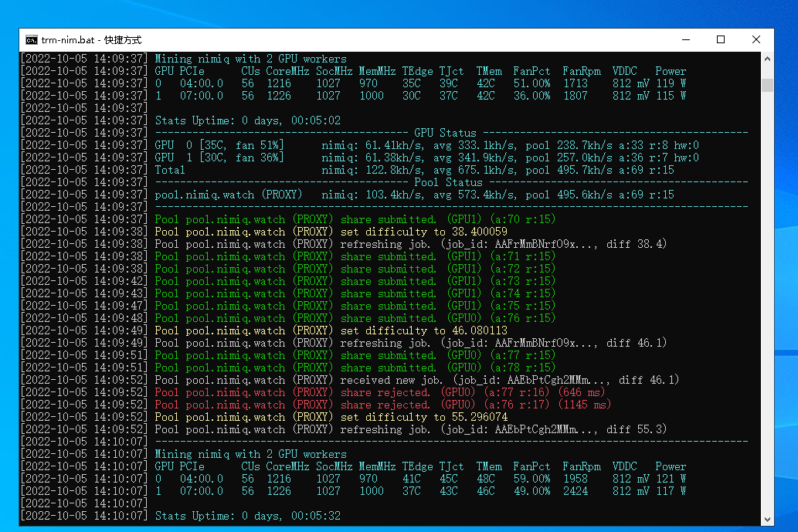The image size is (798, 532).
Task: Click 'GPU 0 [35C, fan 51%]' status text
Action: click(x=219, y=145)
